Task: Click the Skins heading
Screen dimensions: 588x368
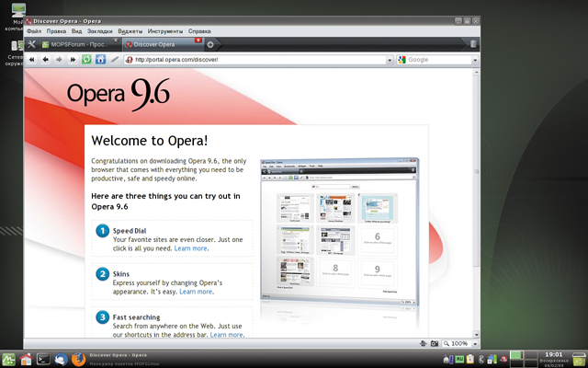Action: (121, 274)
